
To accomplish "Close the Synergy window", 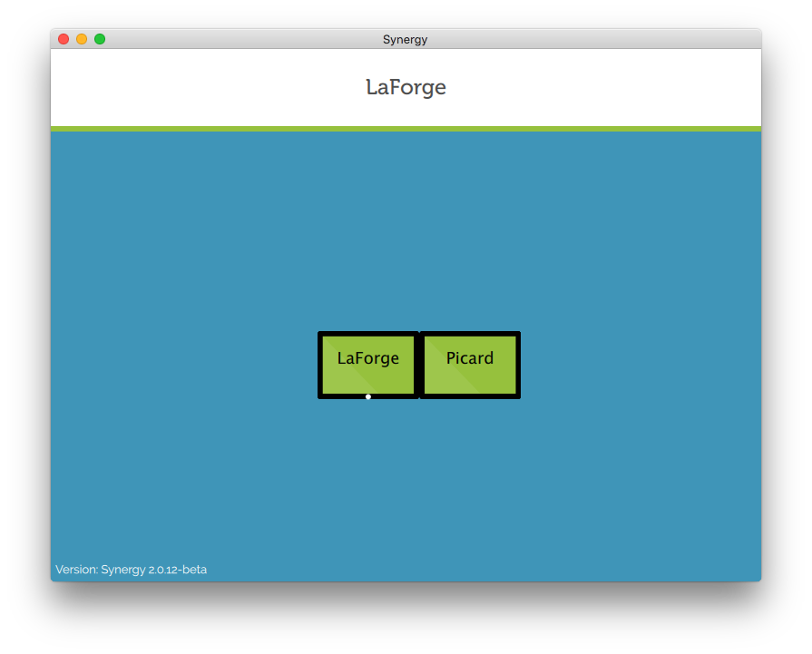I will click(x=64, y=39).
